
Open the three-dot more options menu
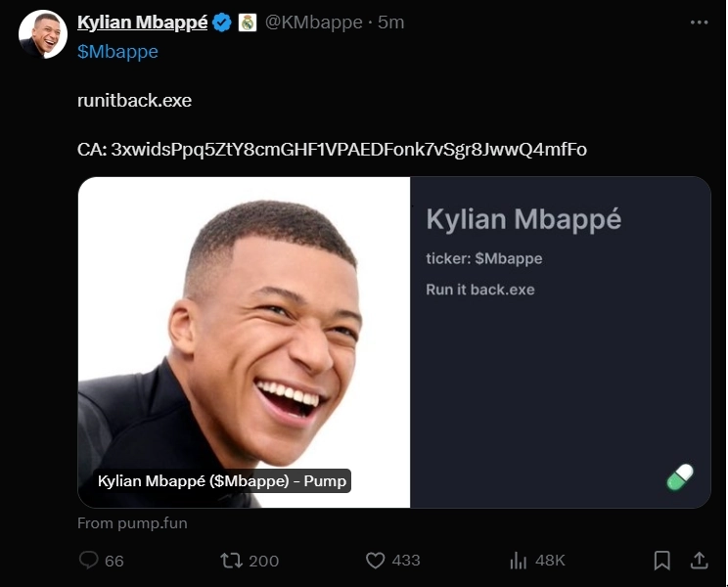(x=699, y=23)
